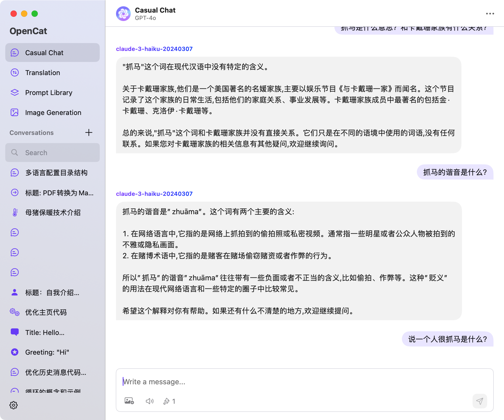Open the Casual Chat sidebar item

(x=52, y=52)
